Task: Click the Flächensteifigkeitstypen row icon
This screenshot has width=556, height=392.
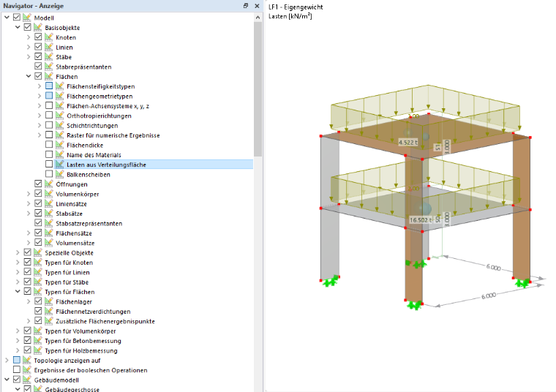Action: click(x=60, y=86)
